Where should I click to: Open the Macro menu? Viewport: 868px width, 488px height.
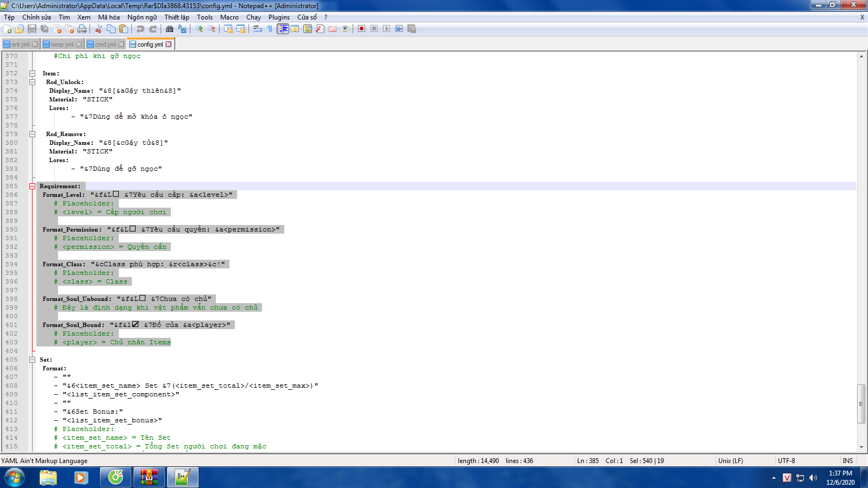click(229, 17)
